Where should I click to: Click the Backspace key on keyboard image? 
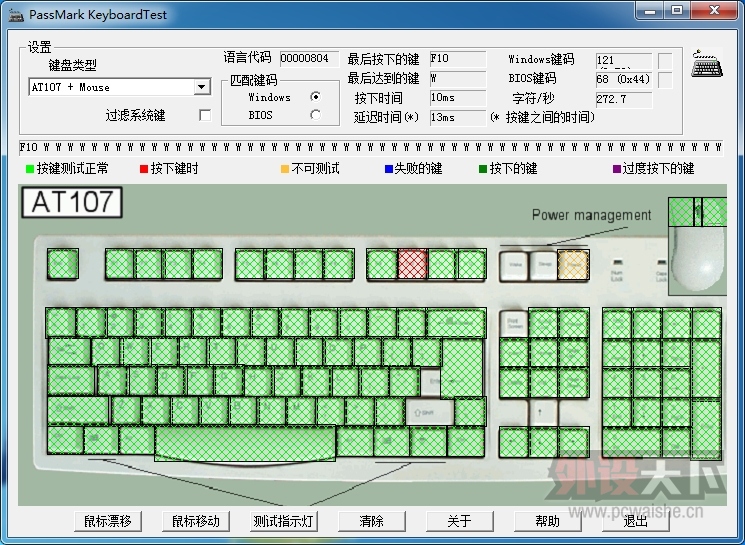pyautogui.click(x=457, y=323)
